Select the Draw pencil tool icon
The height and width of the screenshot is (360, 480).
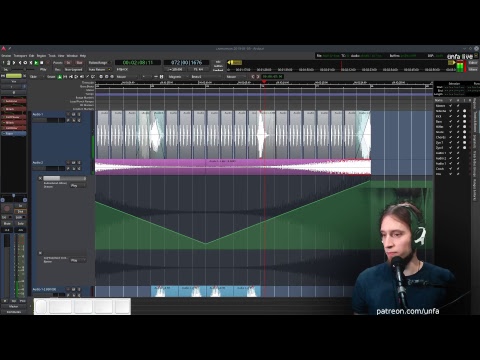(x=87, y=77)
